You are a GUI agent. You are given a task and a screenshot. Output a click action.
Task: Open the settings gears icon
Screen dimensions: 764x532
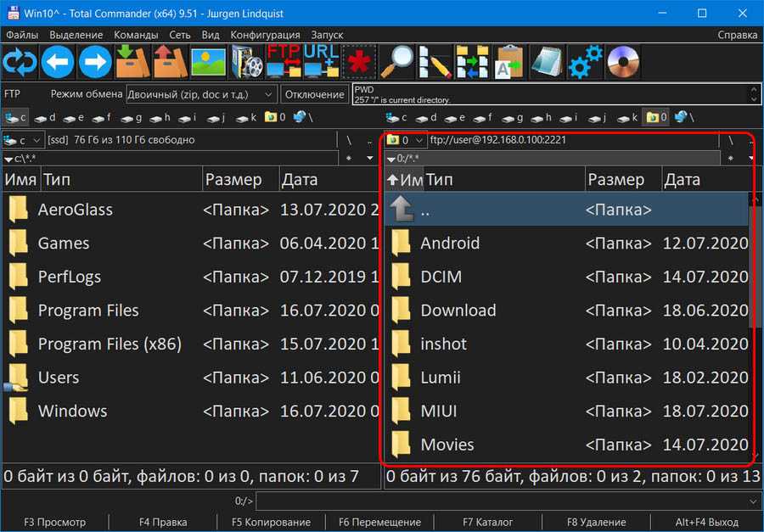585,62
